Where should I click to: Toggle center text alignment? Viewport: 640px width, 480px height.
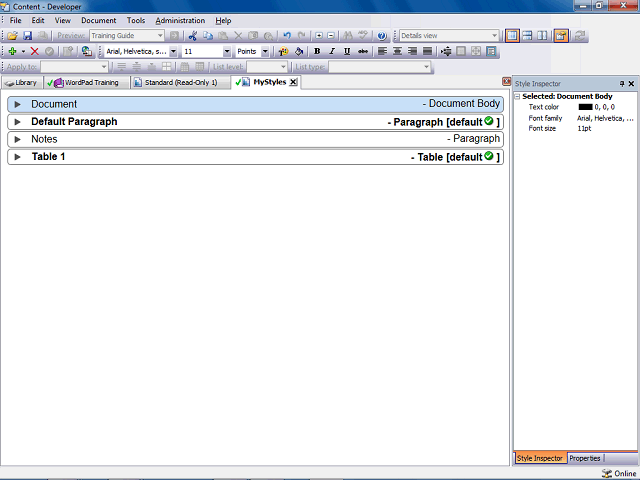[x=397, y=51]
